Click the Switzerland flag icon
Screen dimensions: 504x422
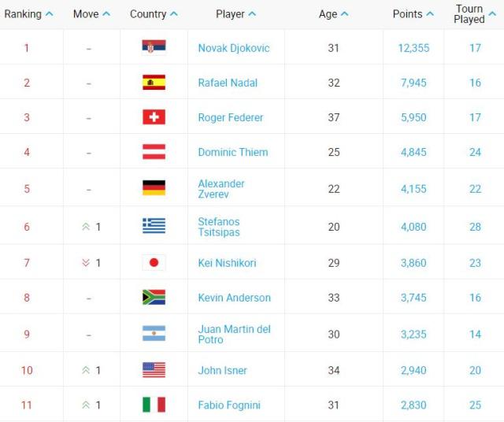[x=154, y=117]
